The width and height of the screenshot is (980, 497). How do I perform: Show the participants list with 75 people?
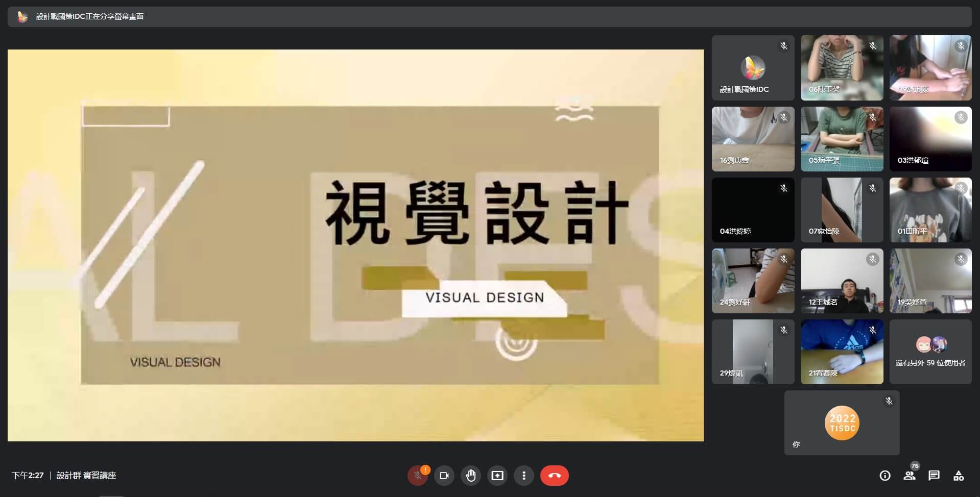(x=910, y=476)
